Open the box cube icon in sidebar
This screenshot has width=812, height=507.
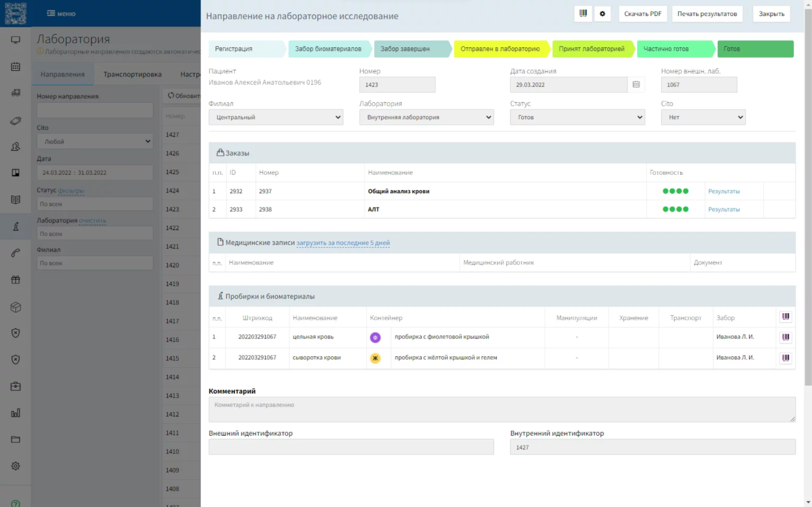15,307
